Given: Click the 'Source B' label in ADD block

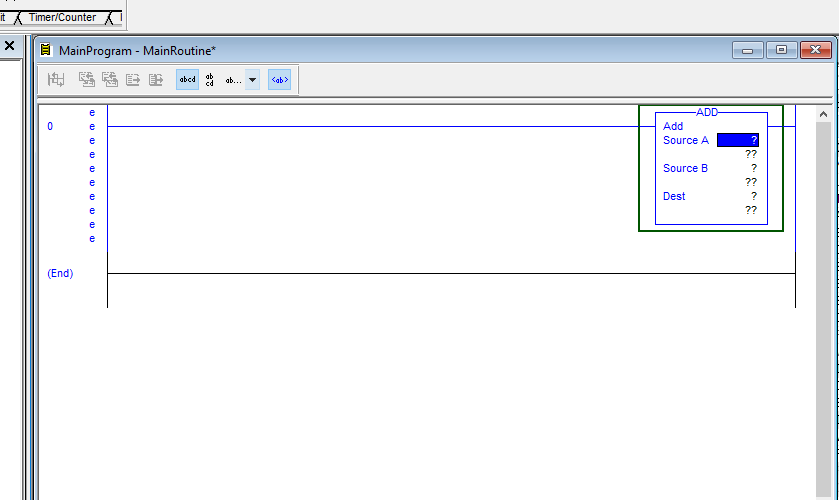Looking at the screenshot, I should [685, 168].
